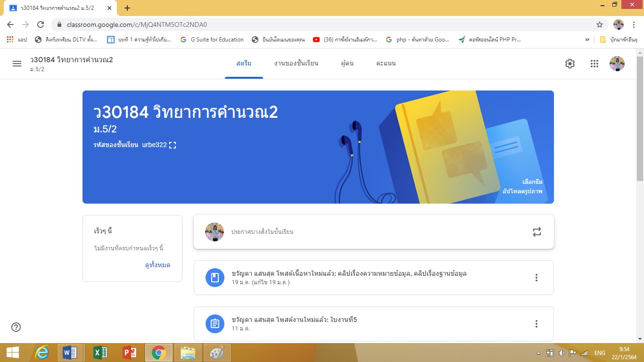Expand the hidden bookmarks overflow chevron

click(587, 40)
